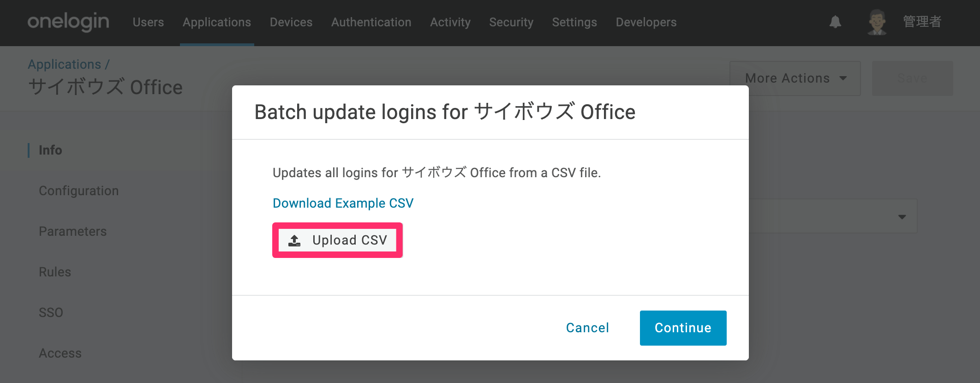Click the upload arrow icon
Screen dimensions: 980x383
pyautogui.click(x=294, y=240)
